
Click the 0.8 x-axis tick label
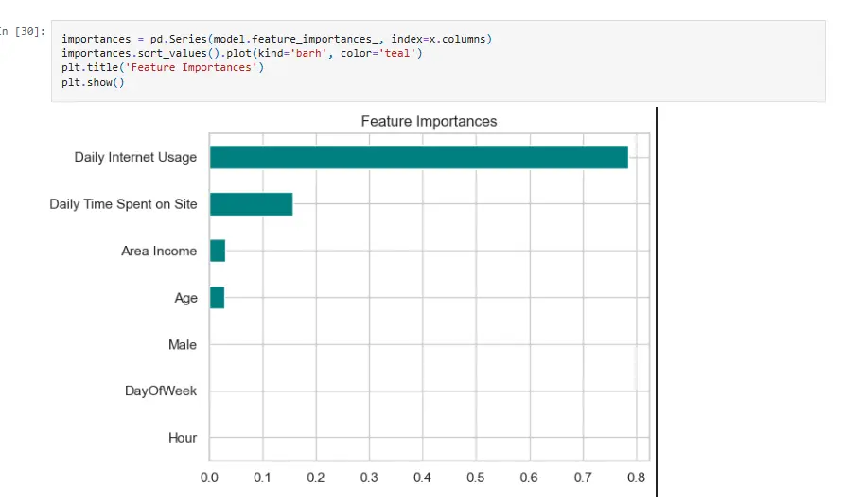635,478
